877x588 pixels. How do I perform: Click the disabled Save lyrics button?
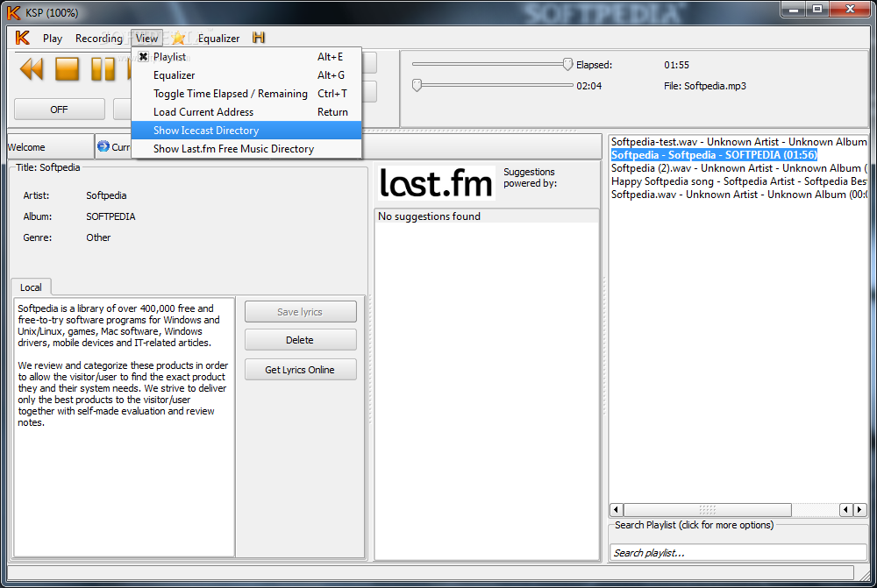300,312
